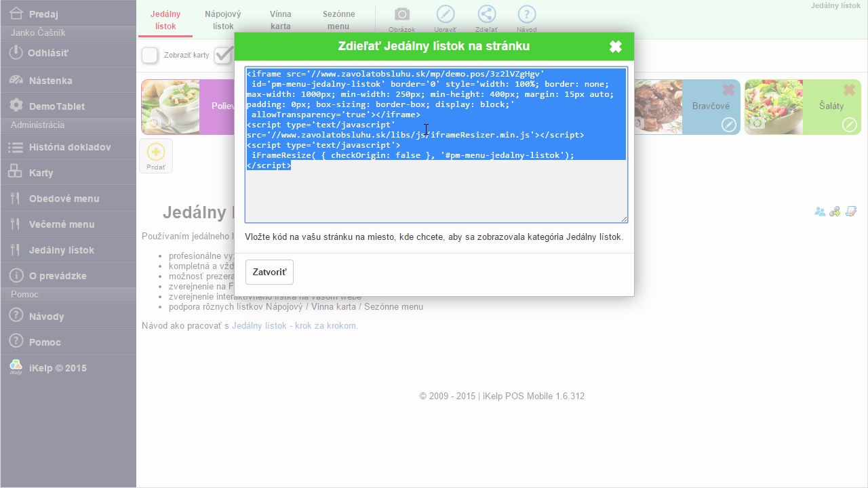Click the Obrázok camera toolbar icon
The width and height of the screenshot is (868, 488).
[402, 14]
